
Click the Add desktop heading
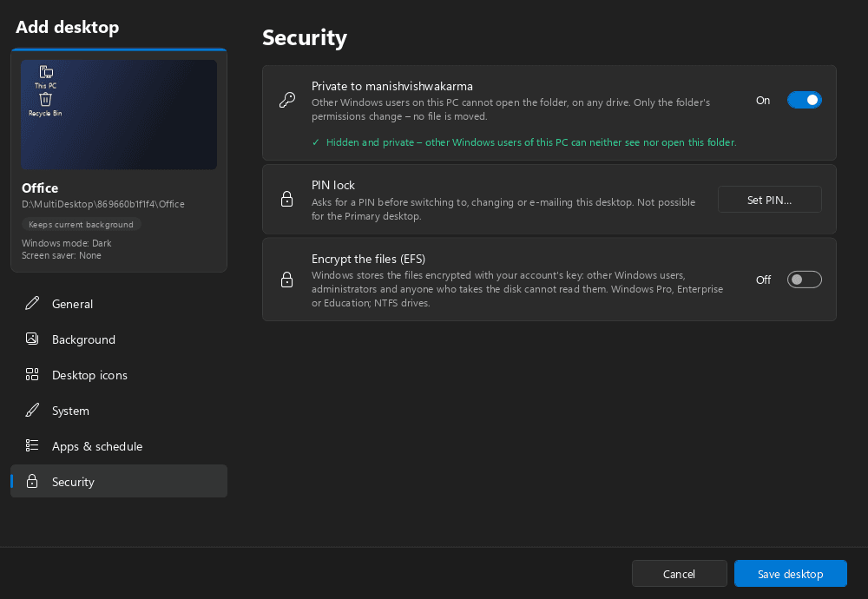[67, 27]
